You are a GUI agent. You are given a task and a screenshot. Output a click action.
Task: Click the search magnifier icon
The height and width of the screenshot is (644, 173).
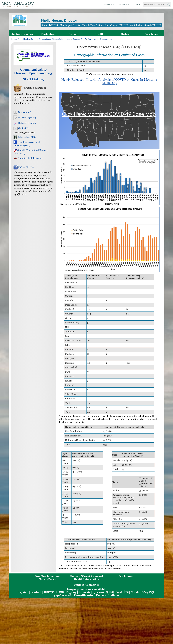click(169, 4)
